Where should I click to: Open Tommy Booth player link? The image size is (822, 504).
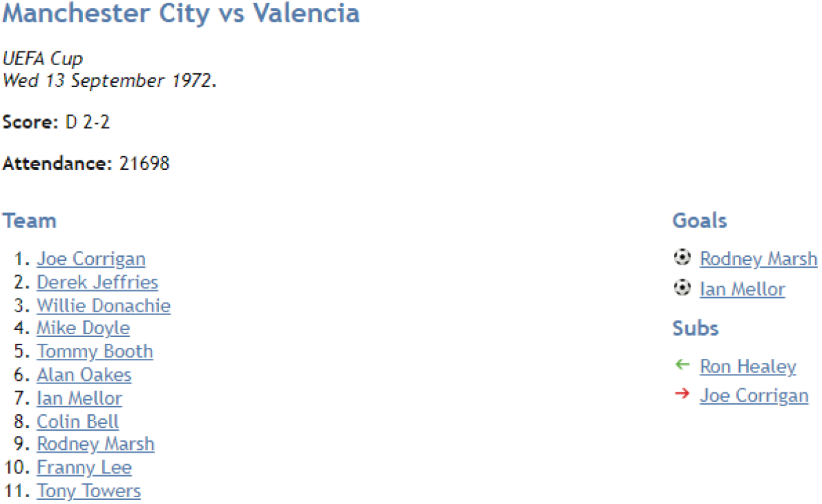[x=95, y=352]
